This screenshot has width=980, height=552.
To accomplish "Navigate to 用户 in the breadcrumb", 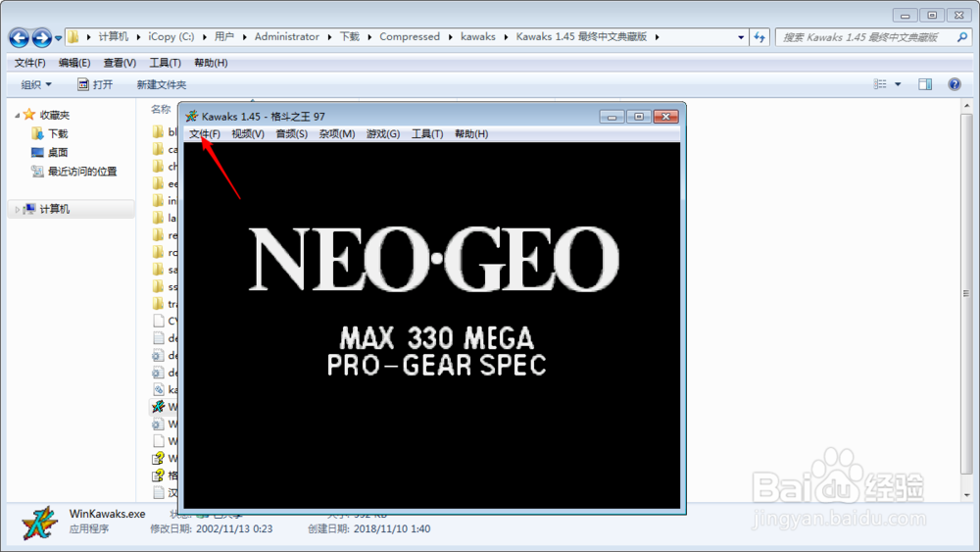I will 223,37.
